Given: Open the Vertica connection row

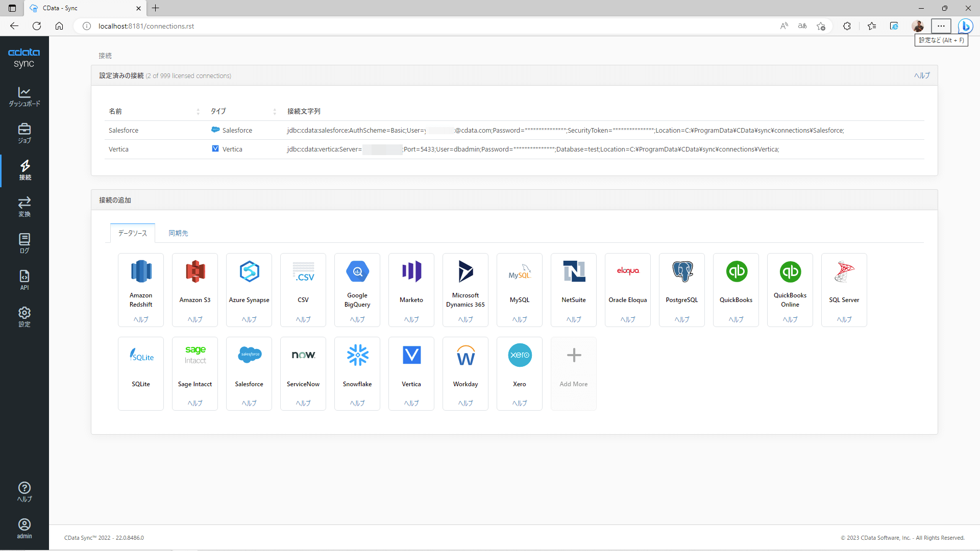Looking at the screenshot, I should pyautogui.click(x=118, y=149).
